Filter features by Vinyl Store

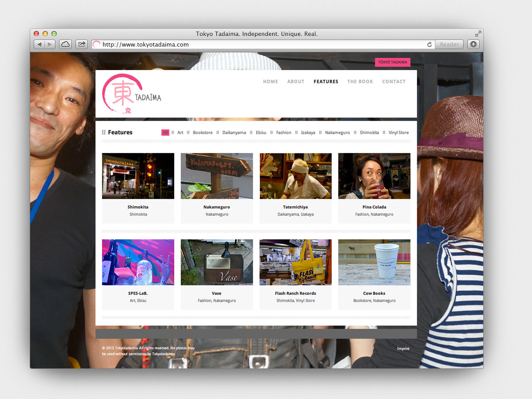[x=399, y=133]
